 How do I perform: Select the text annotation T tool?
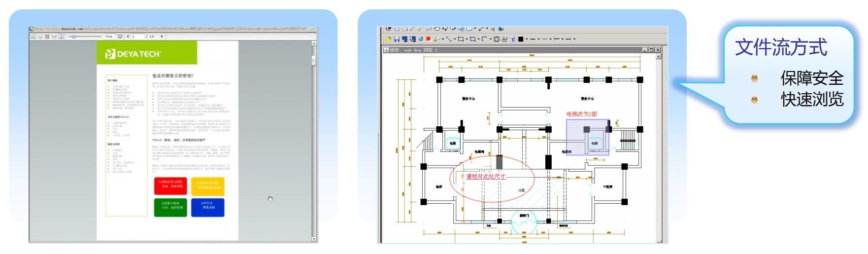pos(513,39)
